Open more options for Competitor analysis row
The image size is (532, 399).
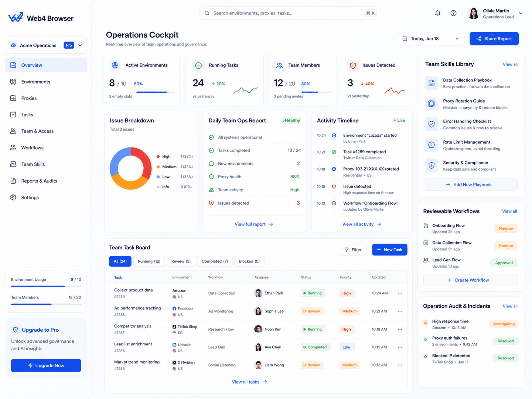point(400,329)
